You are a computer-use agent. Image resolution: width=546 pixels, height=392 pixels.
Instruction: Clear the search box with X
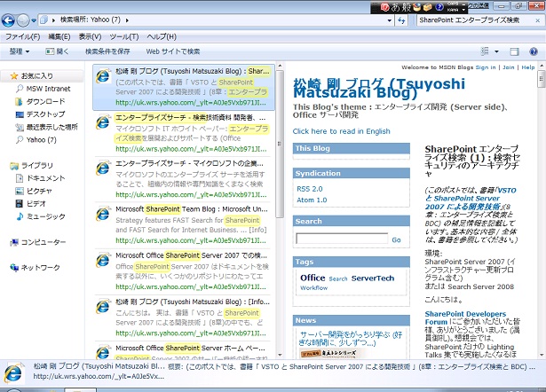[538, 20]
